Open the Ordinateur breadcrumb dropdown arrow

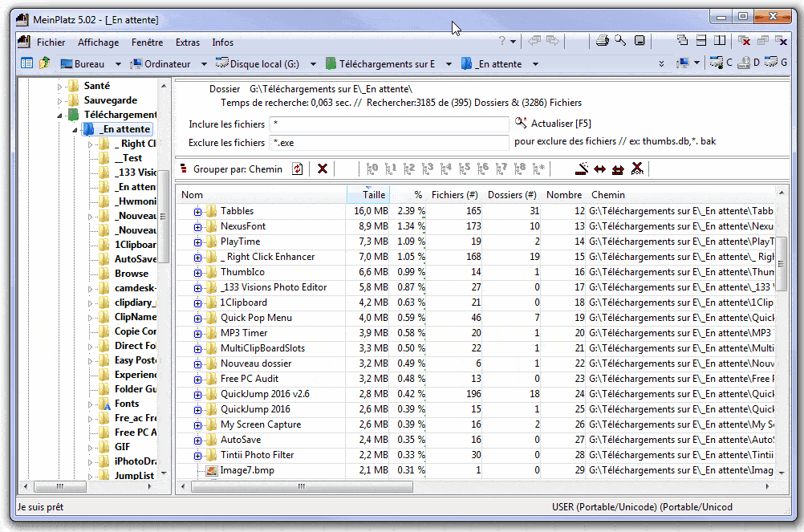coord(204,64)
